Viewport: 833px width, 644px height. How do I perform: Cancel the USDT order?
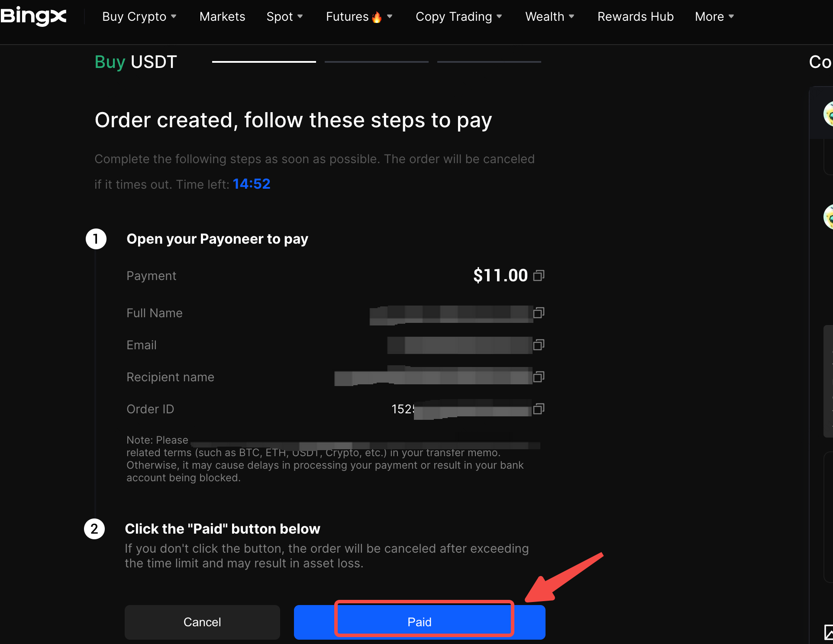tap(202, 622)
